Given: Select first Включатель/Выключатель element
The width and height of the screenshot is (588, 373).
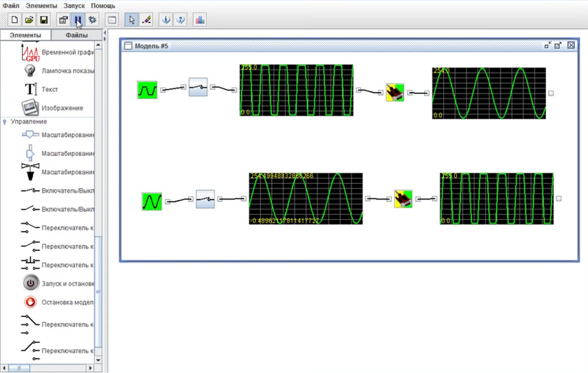Looking at the screenshot, I should [57, 191].
